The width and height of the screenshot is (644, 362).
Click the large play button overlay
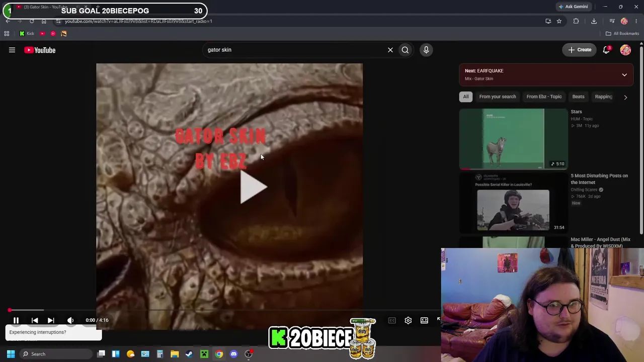click(x=253, y=187)
